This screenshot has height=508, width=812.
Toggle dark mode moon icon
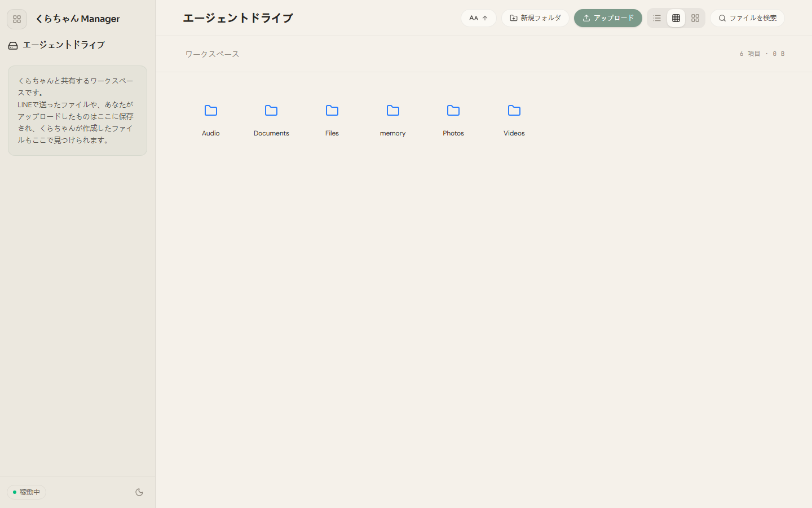coord(139,492)
